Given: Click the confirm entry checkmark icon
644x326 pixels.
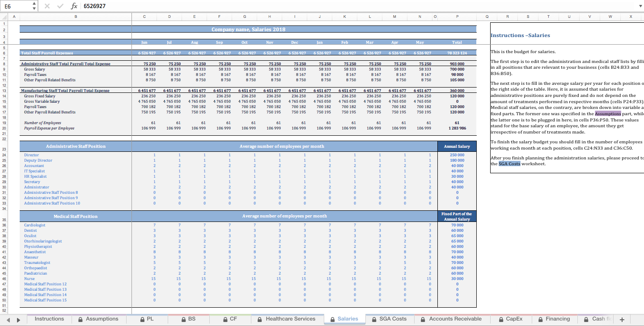Looking at the screenshot, I should 59,6.
